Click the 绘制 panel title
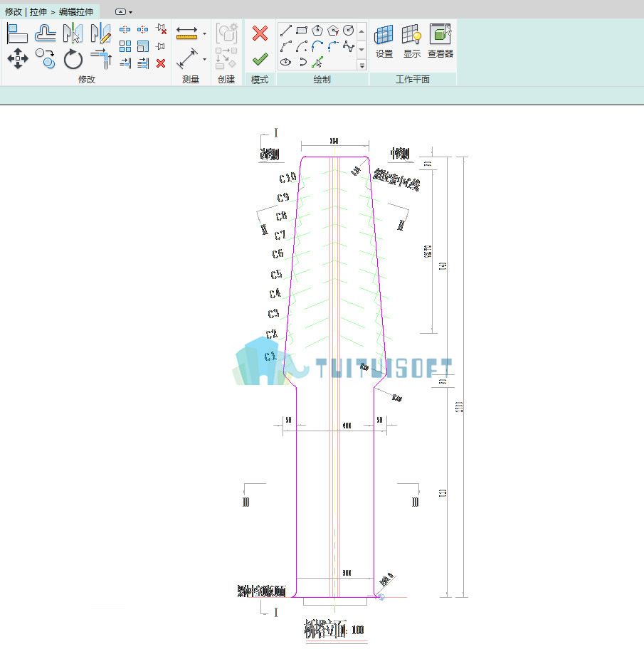644x654 pixels. tap(322, 79)
